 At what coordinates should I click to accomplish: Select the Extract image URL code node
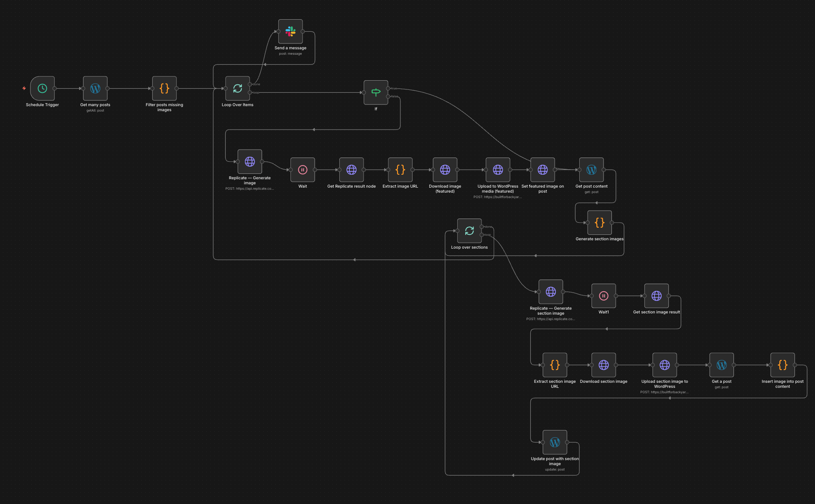point(400,170)
